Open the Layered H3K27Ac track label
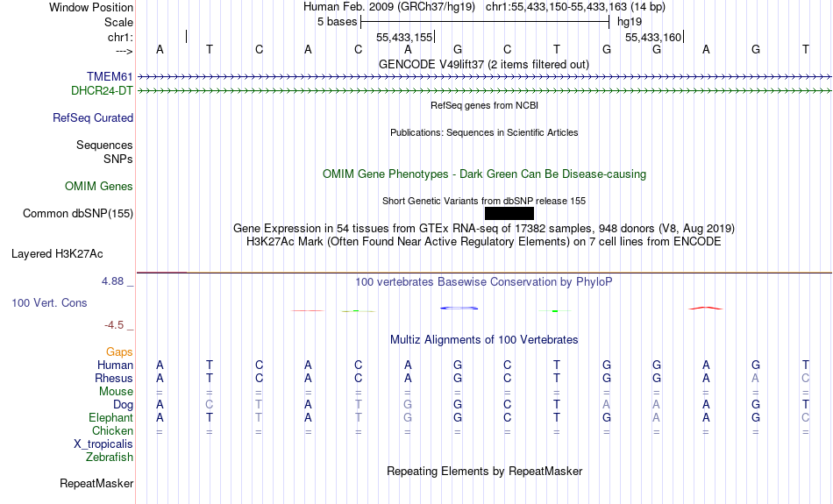This screenshot has width=833, height=504. [57, 254]
